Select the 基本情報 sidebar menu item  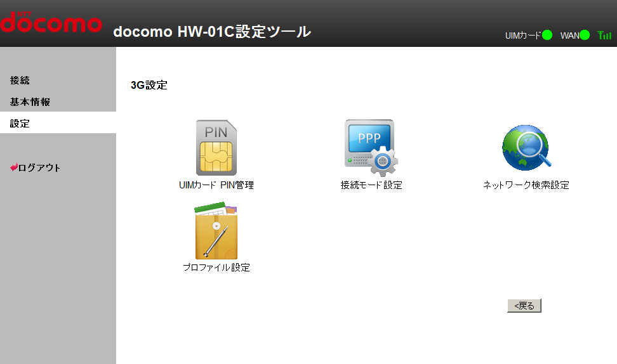[30, 102]
